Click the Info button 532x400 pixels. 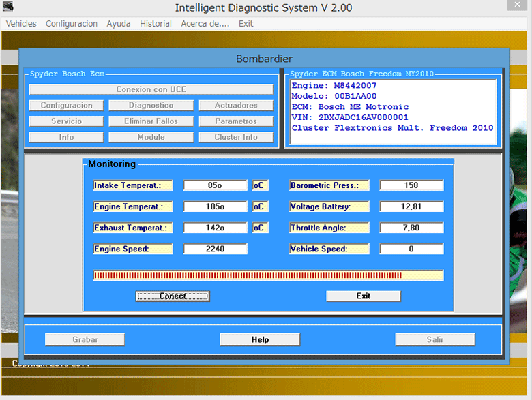point(67,137)
